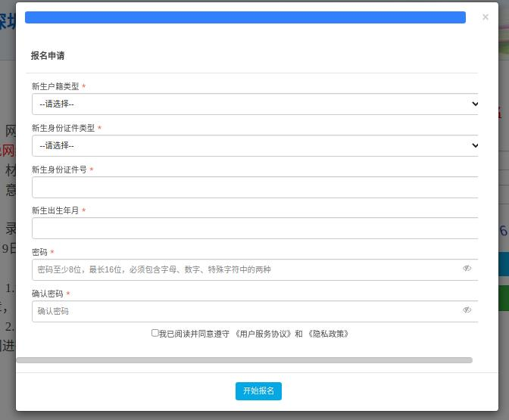Viewport: 509px width, 420px height.
Task: Close the registration dialog with the X
Action: point(486,17)
